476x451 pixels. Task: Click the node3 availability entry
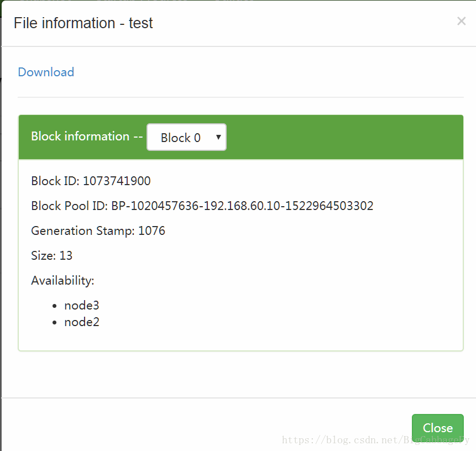click(x=82, y=305)
